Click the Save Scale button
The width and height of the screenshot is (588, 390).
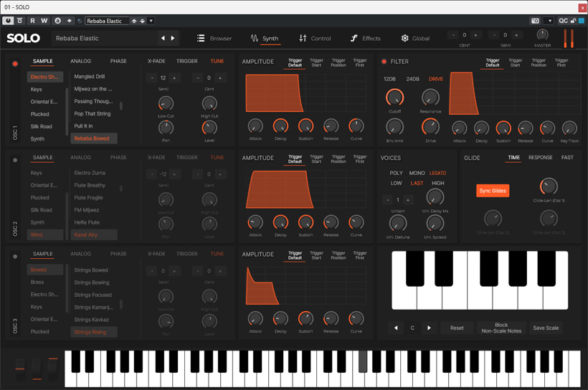546,328
